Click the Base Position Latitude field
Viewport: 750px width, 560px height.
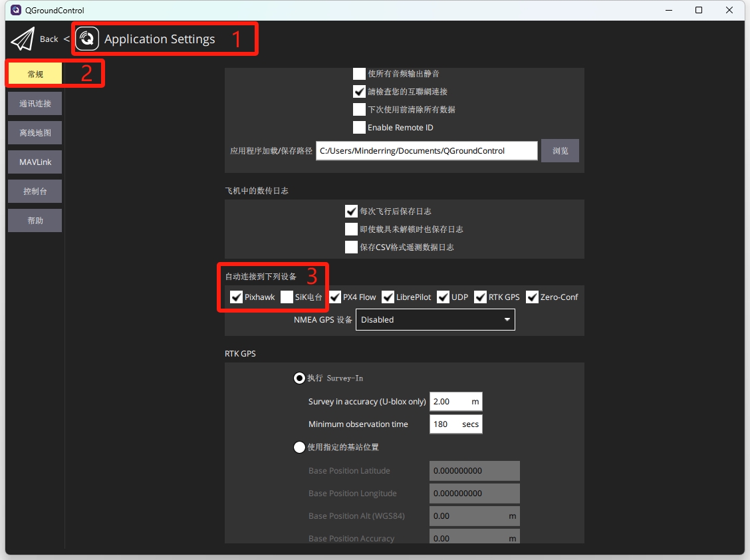click(x=475, y=471)
